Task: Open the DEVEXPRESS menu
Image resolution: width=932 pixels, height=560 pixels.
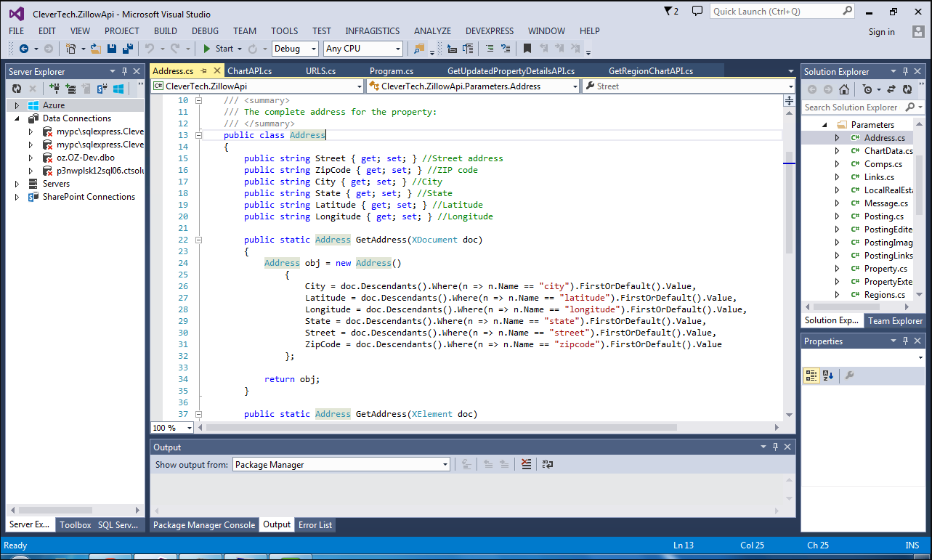Action: click(490, 31)
